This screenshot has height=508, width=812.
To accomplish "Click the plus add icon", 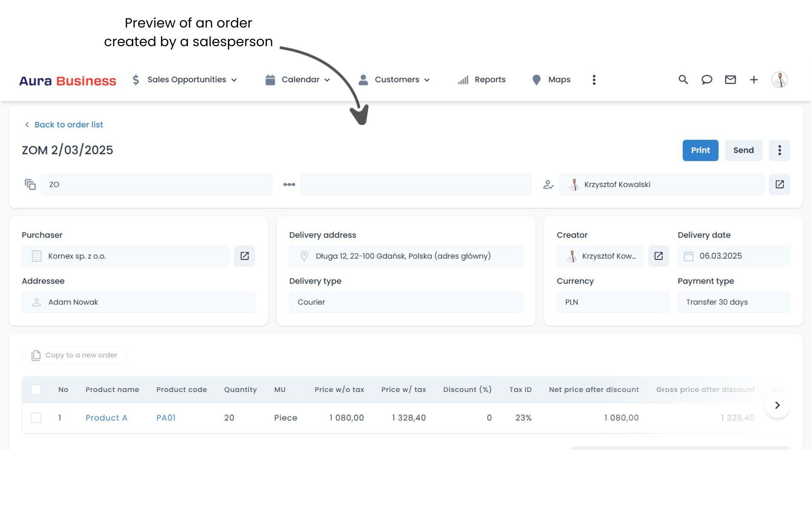I will pos(754,80).
